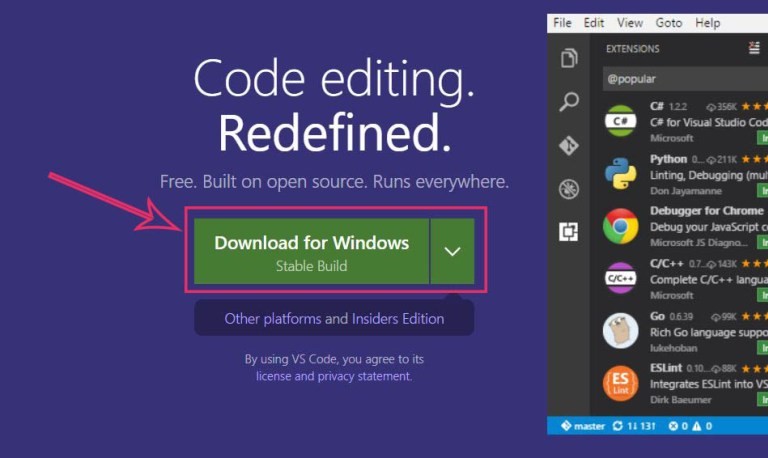The width and height of the screenshot is (768, 458).
Task: Click Install button for Go extension
Action: click(763, 347)
